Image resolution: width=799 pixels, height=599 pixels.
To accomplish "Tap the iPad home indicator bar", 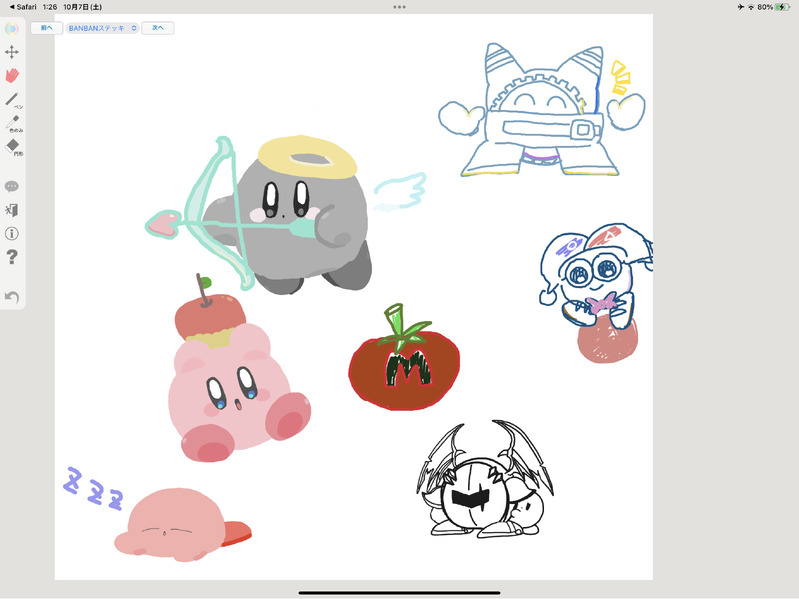I will pyautogui.click(x=400, y=593).
